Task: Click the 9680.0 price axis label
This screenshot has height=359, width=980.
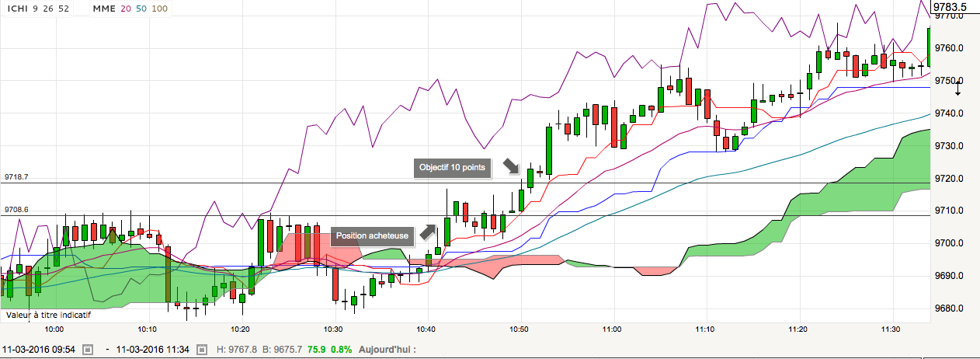Action: point(949,308)
